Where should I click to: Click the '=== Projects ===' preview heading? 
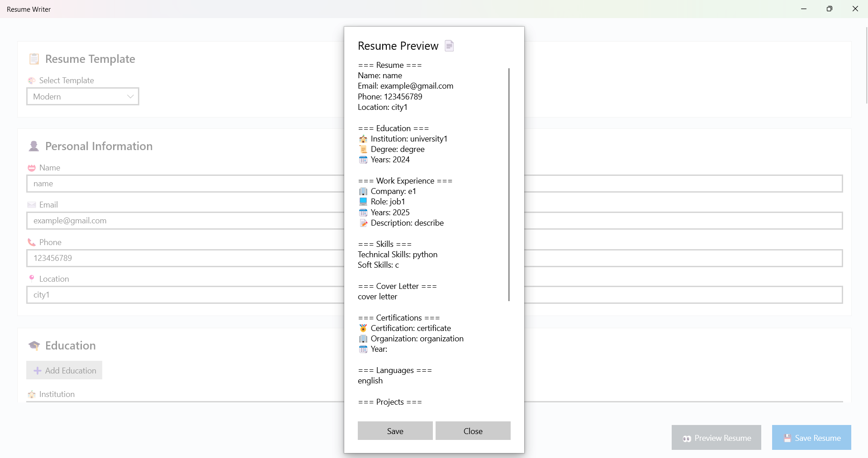click(x=390, y=402)
